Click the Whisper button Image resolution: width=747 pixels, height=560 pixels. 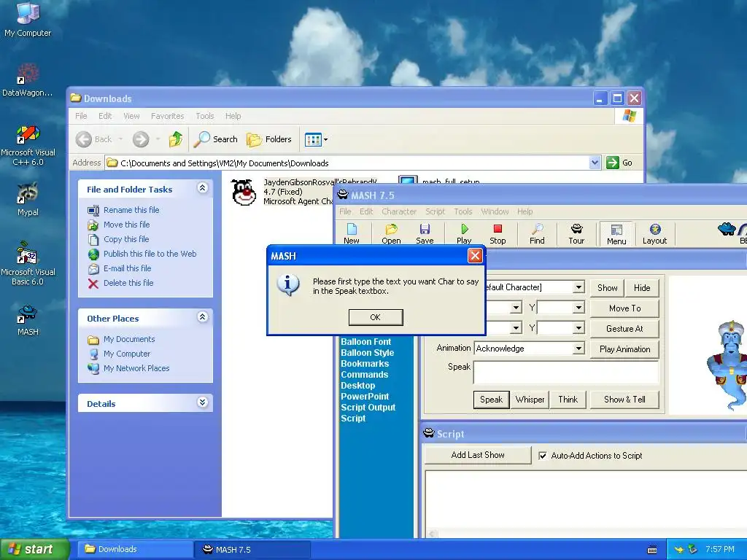point(530,400)
